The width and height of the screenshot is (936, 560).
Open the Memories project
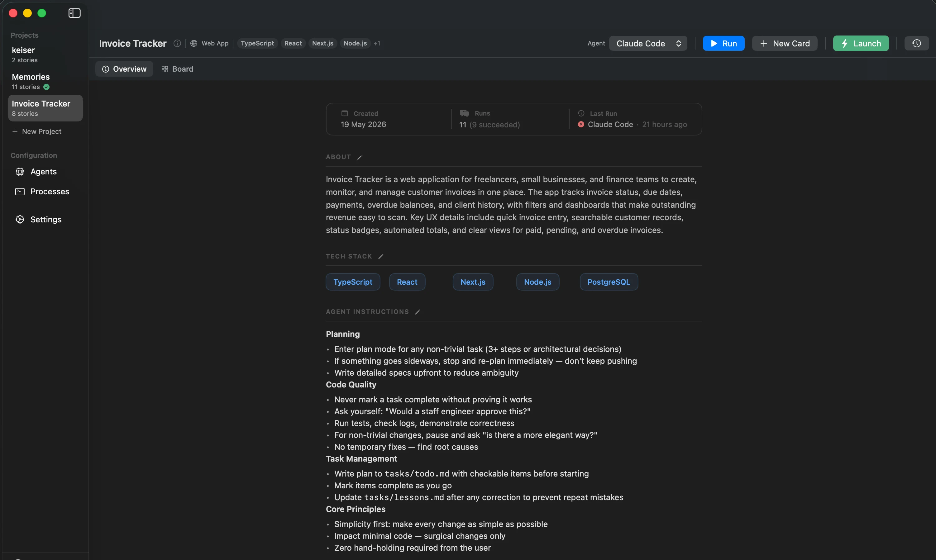tap(45, 82)
